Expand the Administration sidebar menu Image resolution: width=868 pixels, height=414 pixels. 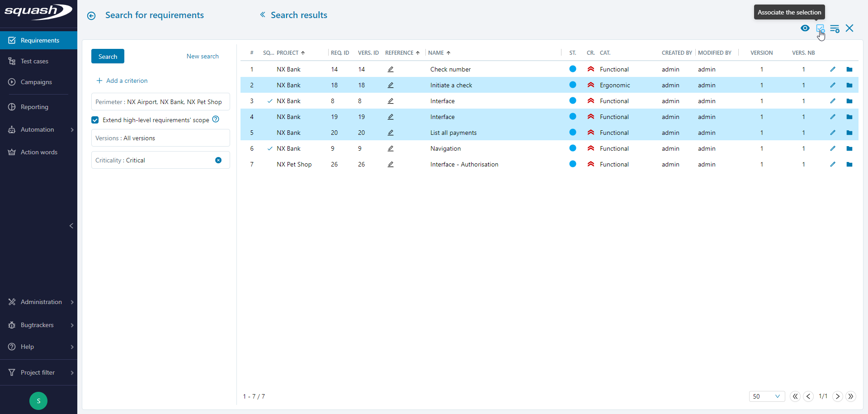(x=41, y=302)
